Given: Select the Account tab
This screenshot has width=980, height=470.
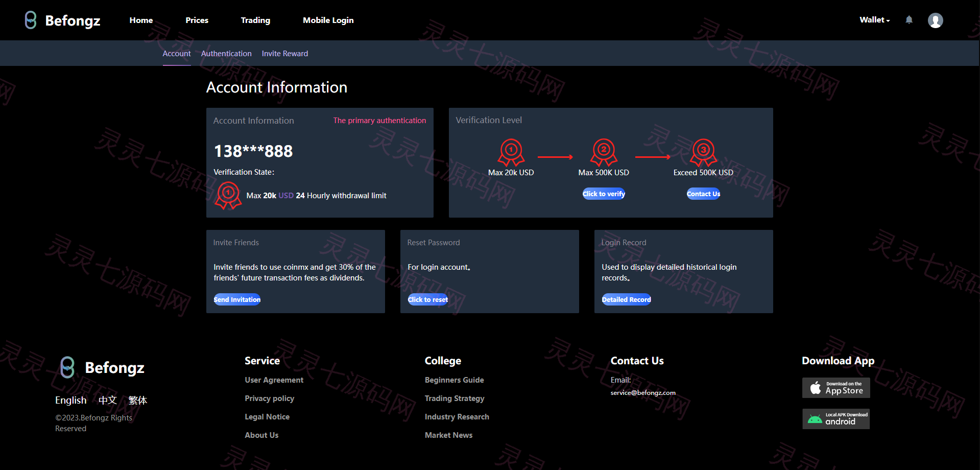Looking at the screenshot, I should (x=177, y=54).
